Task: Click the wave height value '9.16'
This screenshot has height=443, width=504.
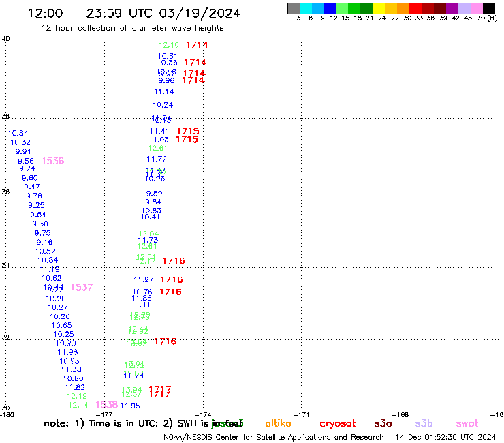Action: (x=44, y=242)
